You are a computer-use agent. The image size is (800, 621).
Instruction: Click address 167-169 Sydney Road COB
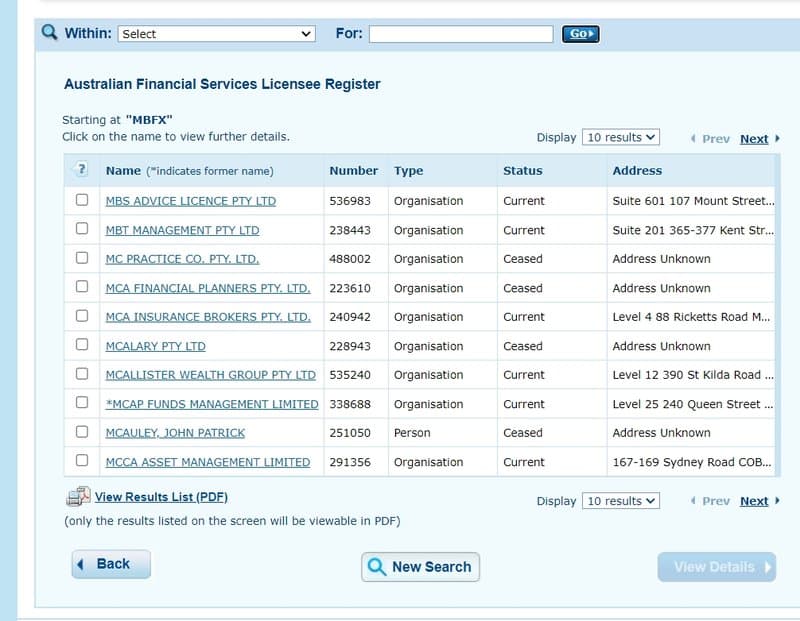click(691, 462)
